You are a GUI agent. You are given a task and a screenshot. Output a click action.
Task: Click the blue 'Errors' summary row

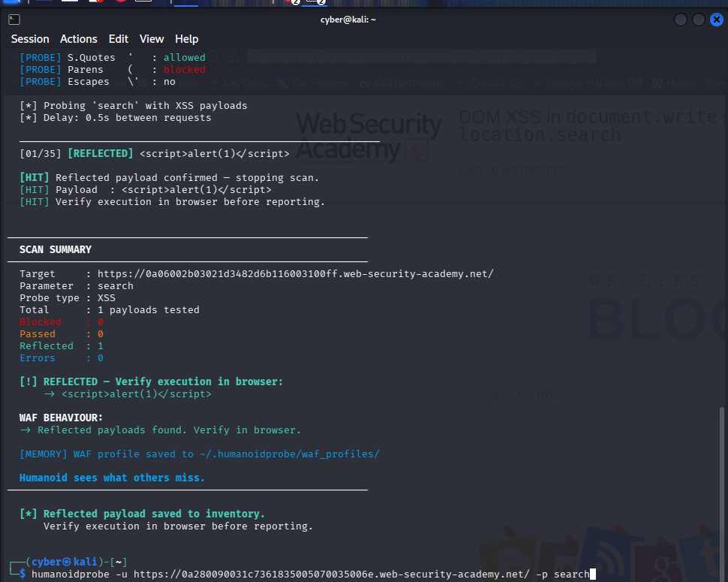click(x=62, y=358)
